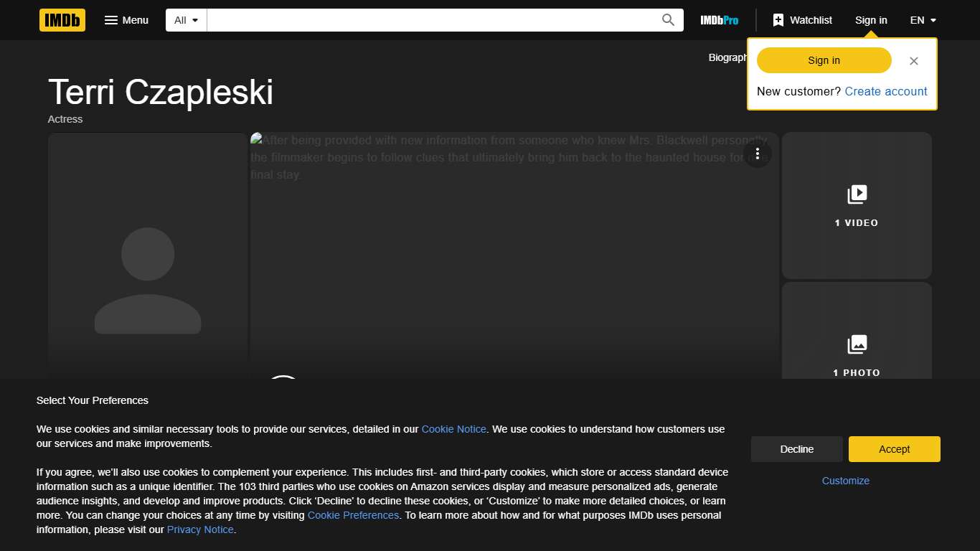
Task: Decline the cookie preferences
Action: click(x=796, y=449)
